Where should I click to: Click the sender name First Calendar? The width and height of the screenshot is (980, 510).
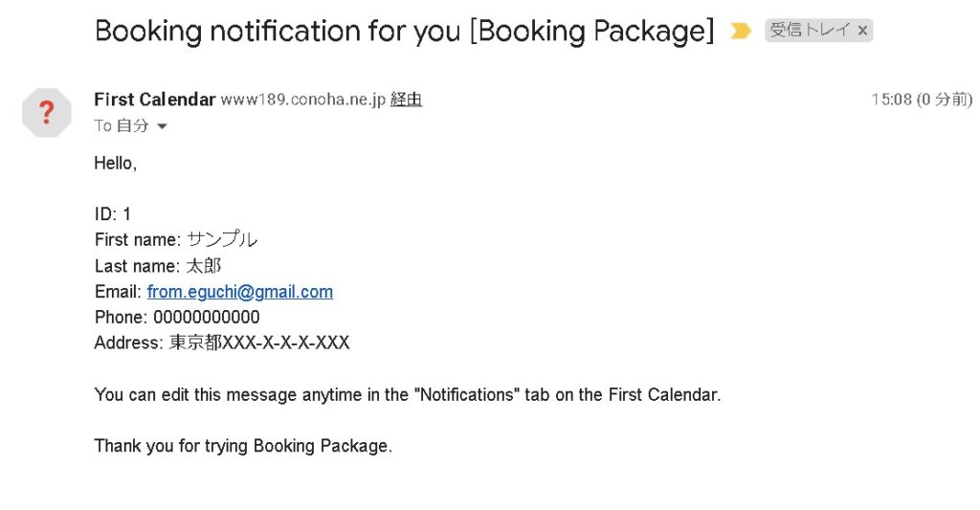[x=154, y=100]
